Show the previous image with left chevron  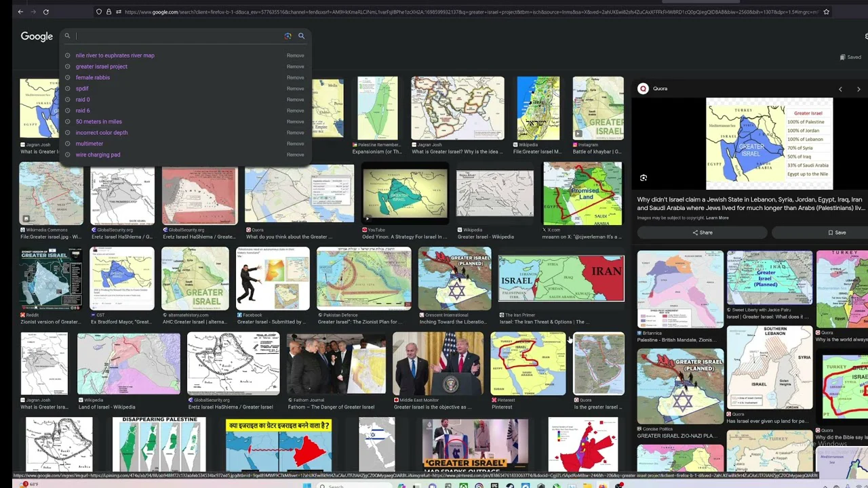click(x=840, y=89)
